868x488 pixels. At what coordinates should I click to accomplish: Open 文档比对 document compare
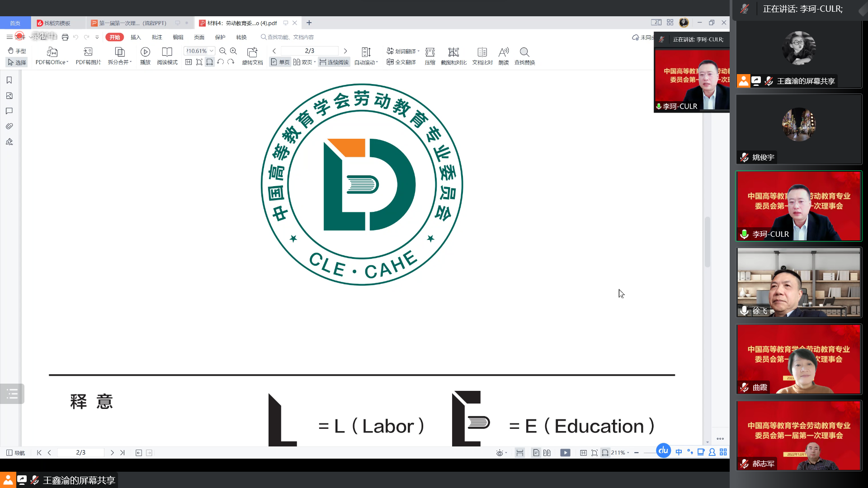click(482, 56)
